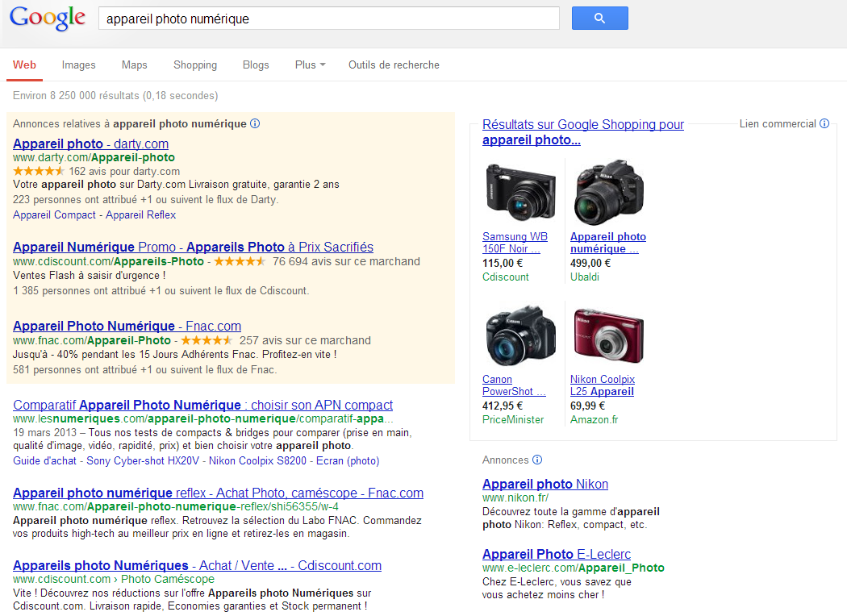
Task: Click the 'Environ 8 250 000 résultats' count
Action: (115, 96)
